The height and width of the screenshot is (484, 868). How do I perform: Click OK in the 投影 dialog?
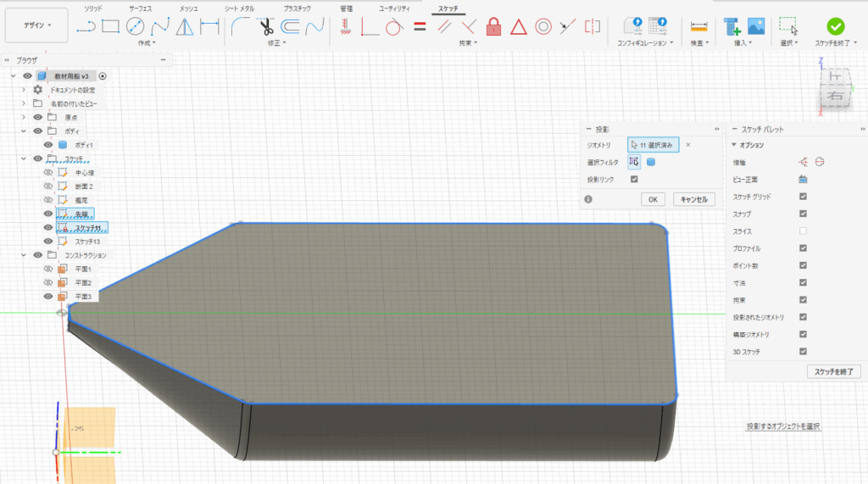[652, 199]
